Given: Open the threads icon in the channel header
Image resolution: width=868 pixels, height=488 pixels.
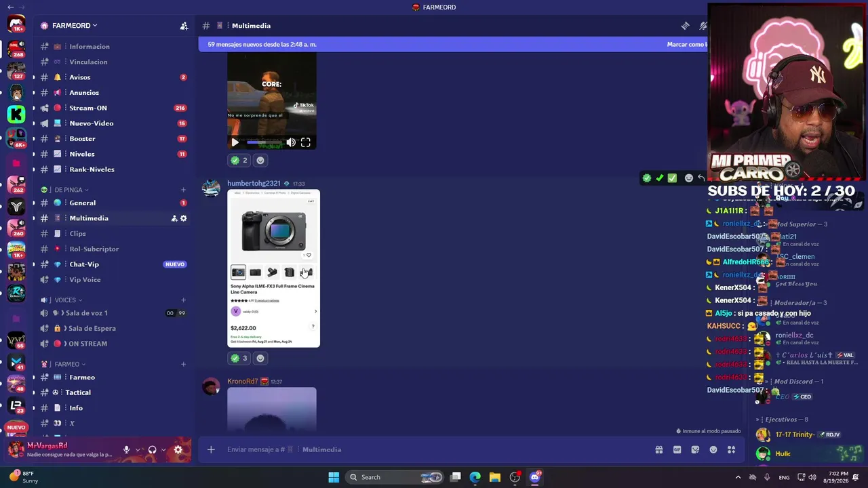Looking at the screenshot, I should point(686,26).
